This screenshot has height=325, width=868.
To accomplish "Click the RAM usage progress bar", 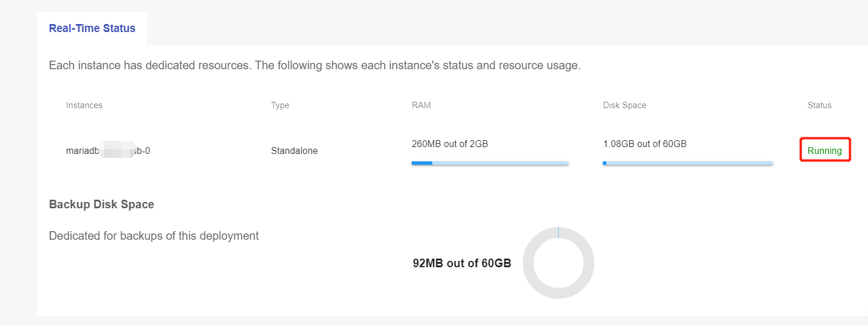I will [490, 163].
